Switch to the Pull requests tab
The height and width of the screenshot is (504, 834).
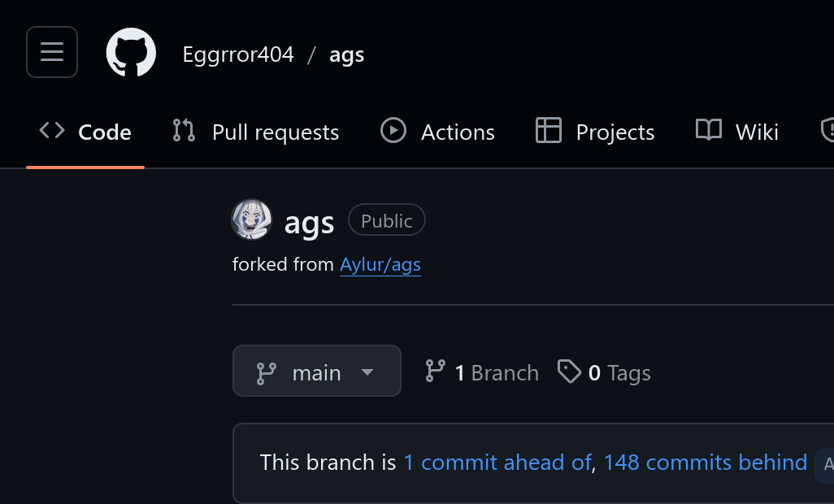click(275, 131)
